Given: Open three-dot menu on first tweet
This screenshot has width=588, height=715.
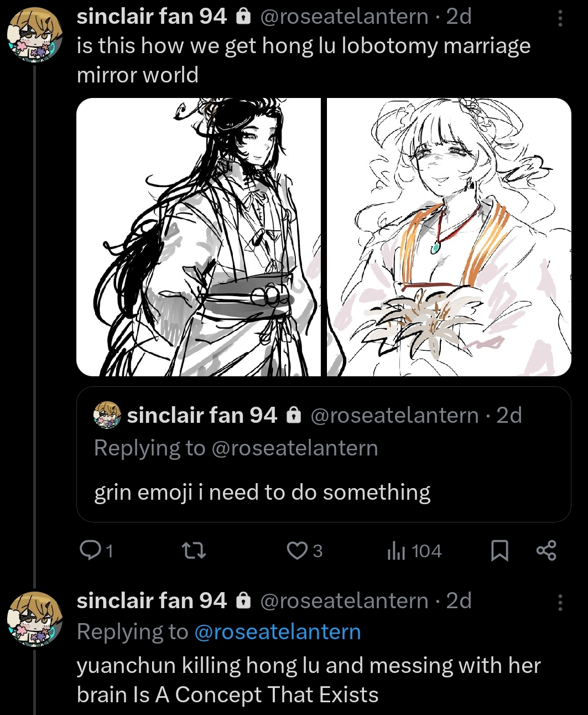Looking at the screenshot, I should click(x=560, y=18).
